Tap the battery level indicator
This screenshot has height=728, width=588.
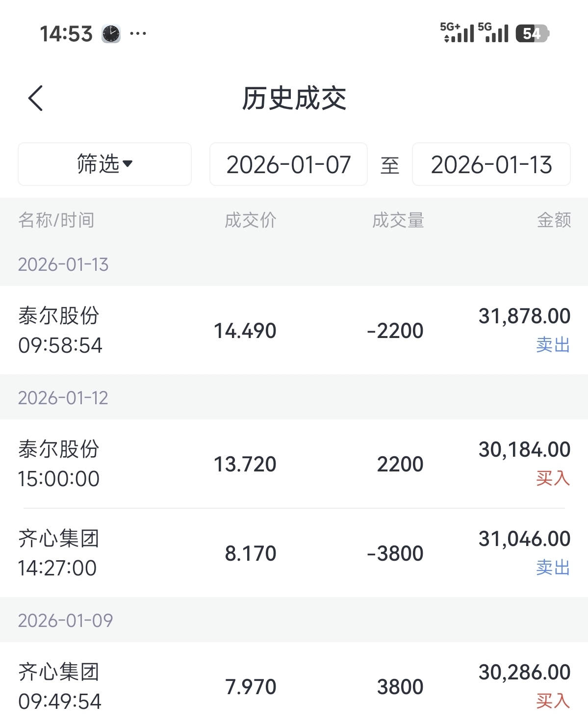click(x=532, y=33)
